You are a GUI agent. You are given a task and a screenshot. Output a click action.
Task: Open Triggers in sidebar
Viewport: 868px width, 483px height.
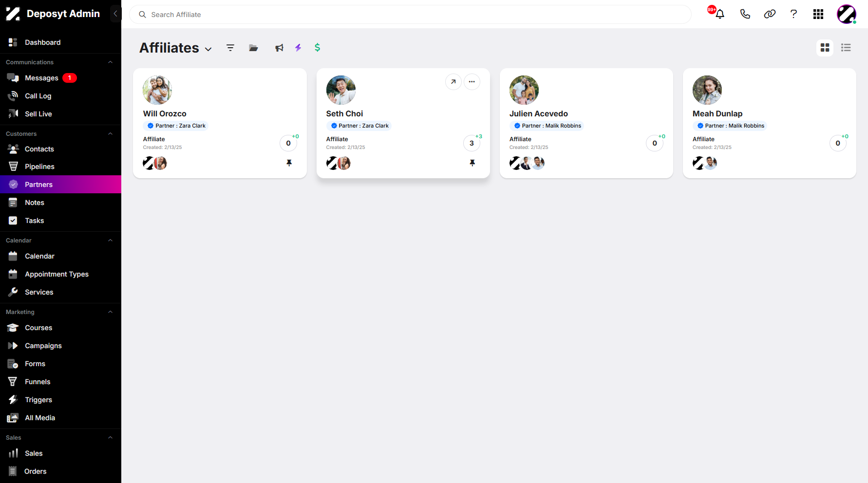(60, 400)
